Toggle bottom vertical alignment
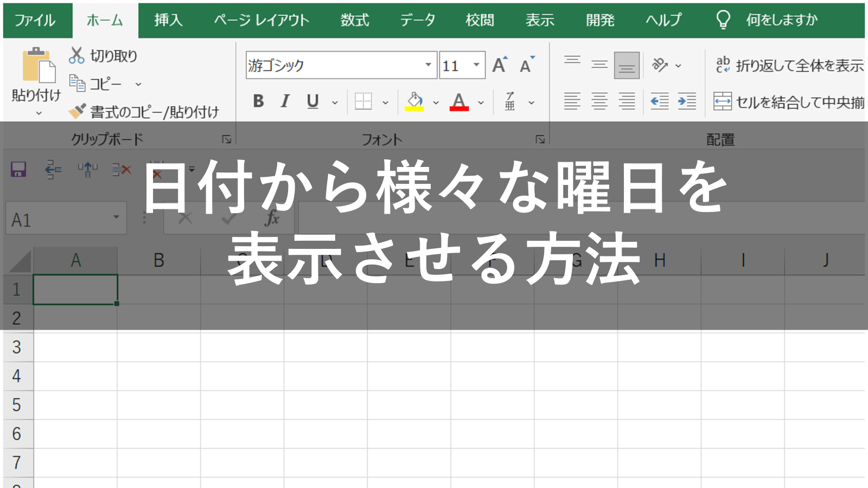 (627, 65)
